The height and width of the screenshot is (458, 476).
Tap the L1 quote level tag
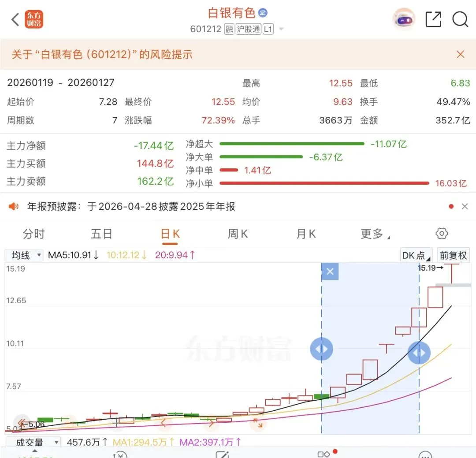[x=268, y=29]
